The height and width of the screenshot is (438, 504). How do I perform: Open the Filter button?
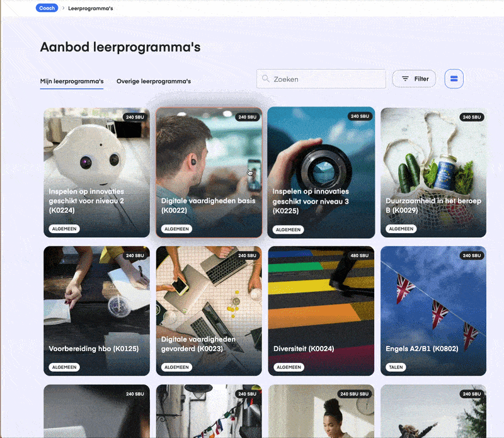tap(414, 79)
